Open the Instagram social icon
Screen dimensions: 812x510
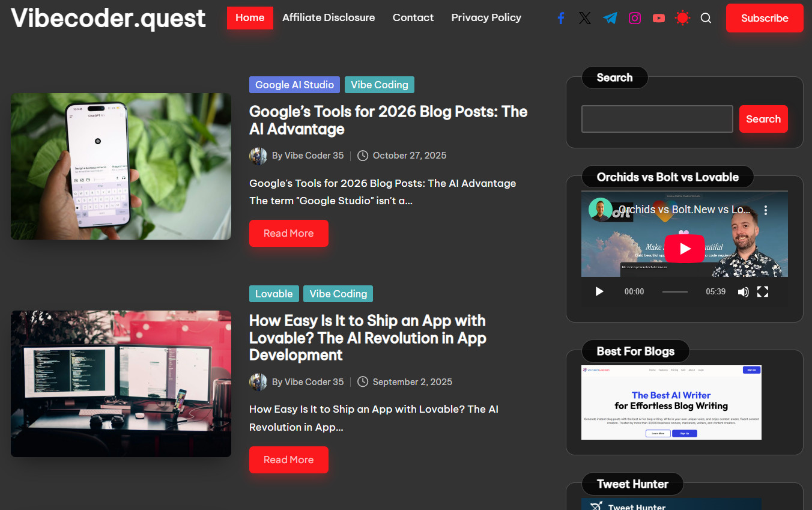pyautogui.click(x=635, y=18)
